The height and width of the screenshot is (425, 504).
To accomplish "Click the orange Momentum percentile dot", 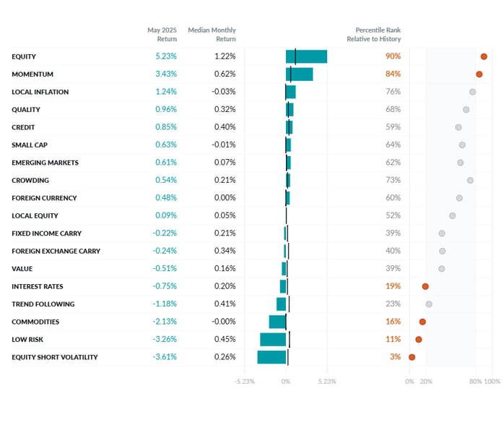I will [479, 74].
